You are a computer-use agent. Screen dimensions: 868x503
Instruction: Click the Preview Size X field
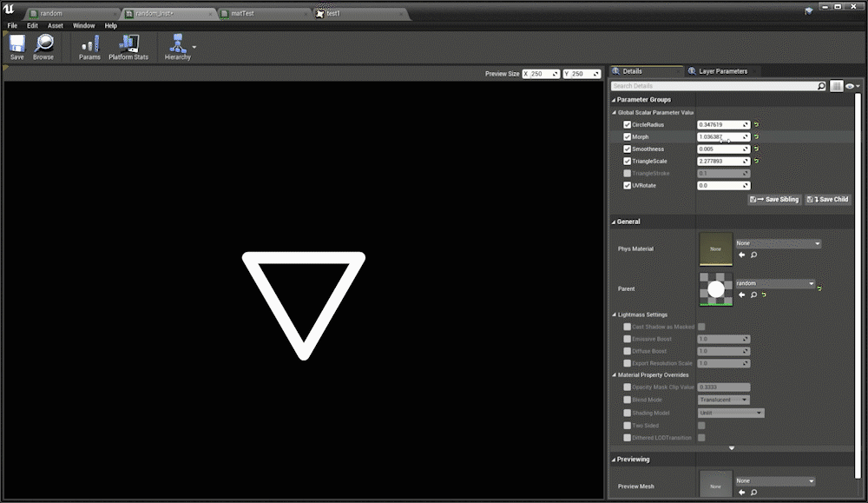541,74
